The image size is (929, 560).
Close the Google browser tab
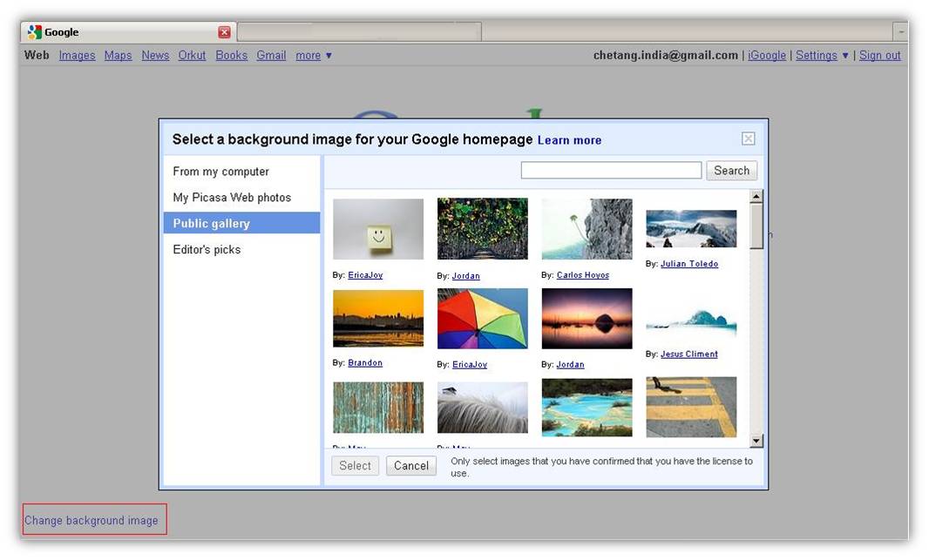click(224, 32)
